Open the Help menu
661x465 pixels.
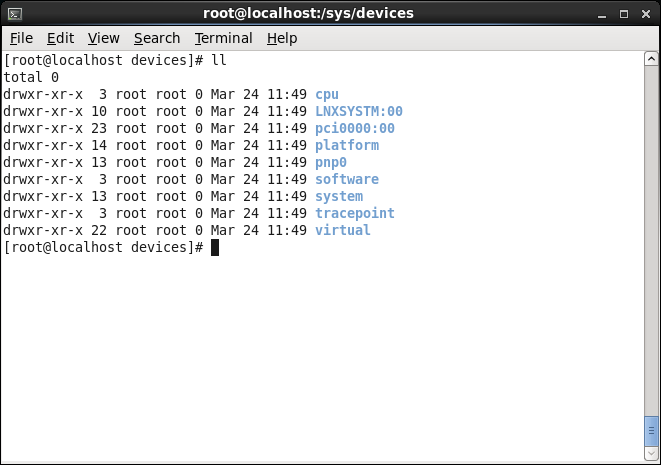282,38
